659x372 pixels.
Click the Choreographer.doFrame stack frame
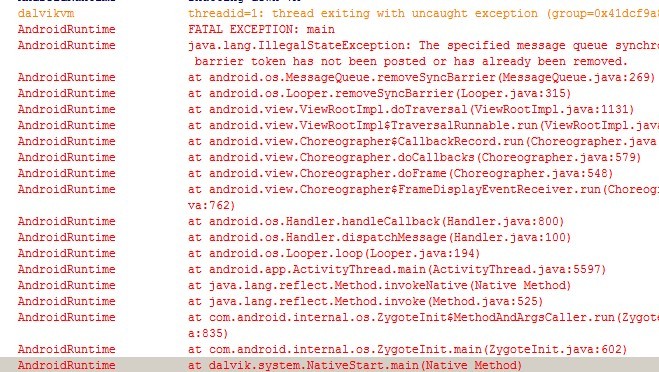pos(330,173)
